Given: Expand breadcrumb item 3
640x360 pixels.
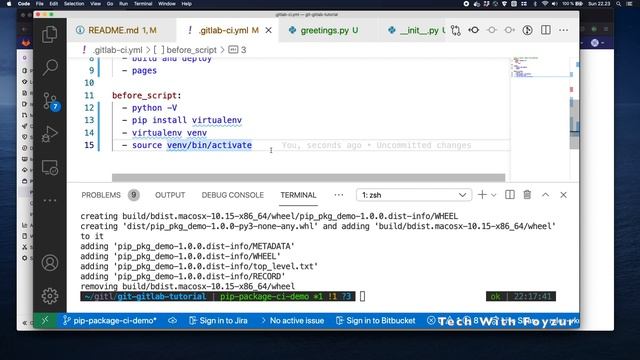Looking at the screenshot, I should [x=238, y=50].
